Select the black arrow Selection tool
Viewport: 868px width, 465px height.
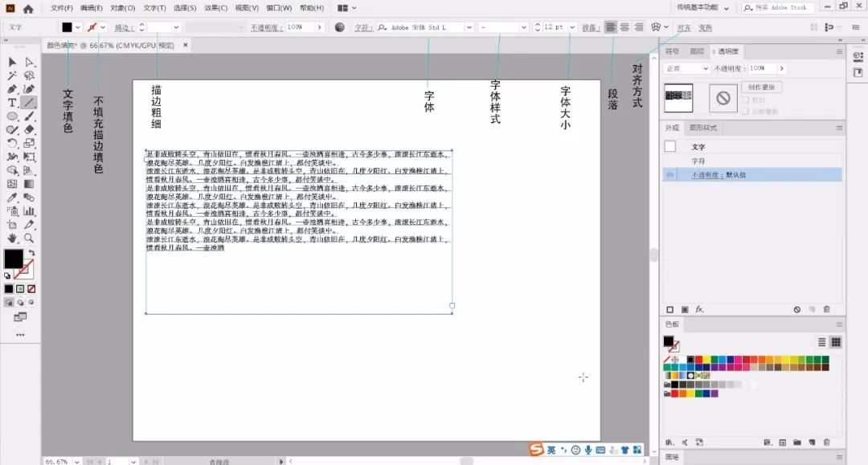pos(13,62)
